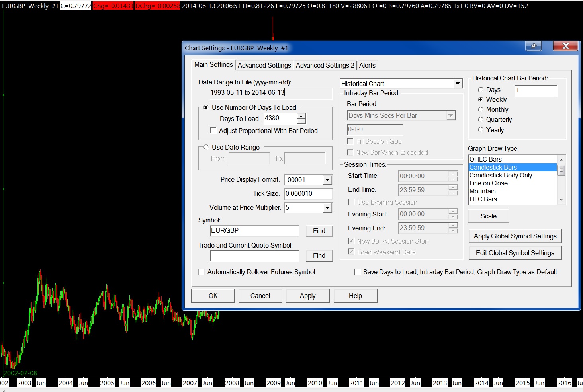This screenshot has height=392, width=583.
Task: Click the Scale button
Action: [488, 216]
